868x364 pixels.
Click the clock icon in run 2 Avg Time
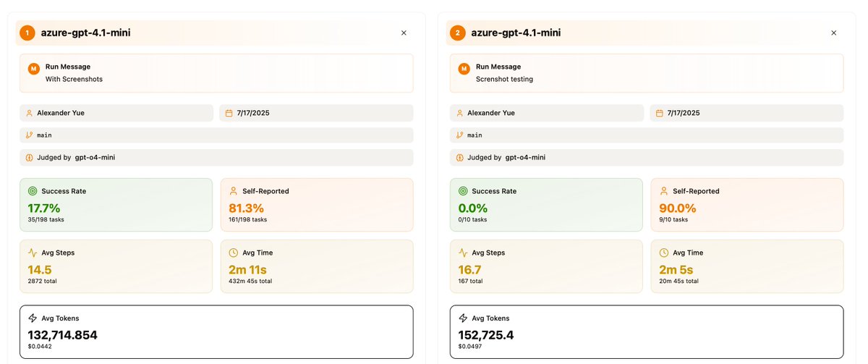click(x=663, y=253)
